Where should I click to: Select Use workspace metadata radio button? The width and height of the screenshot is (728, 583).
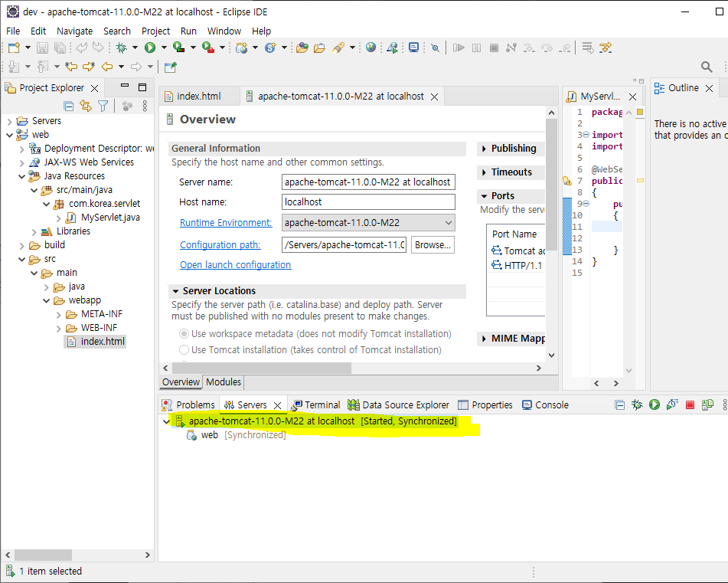point(184,333)
